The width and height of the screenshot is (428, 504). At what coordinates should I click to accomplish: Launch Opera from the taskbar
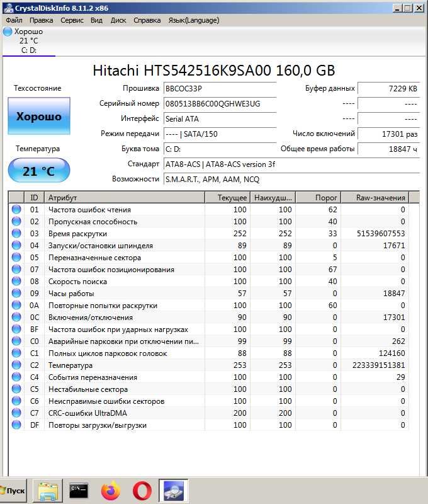point(142,491)
